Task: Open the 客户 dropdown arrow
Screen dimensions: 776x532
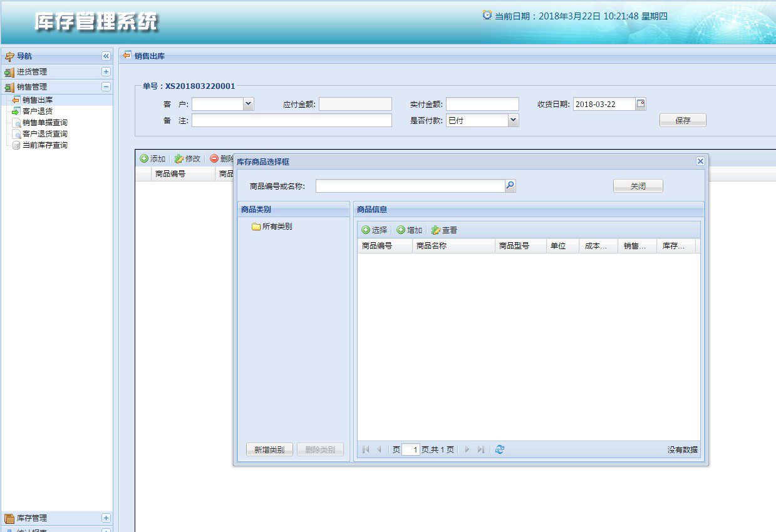Action: coord(249,104)
